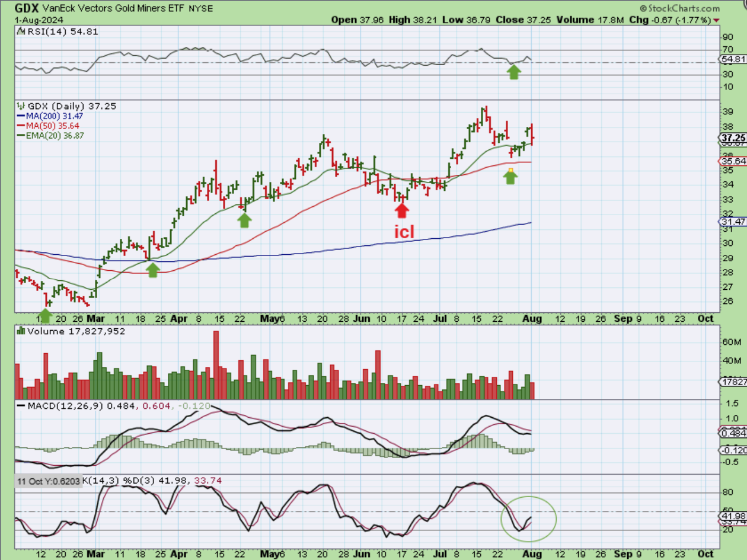The image size is (747, 560).
Task: Click the 90 level on RSI axis
Action: [728, 38]
